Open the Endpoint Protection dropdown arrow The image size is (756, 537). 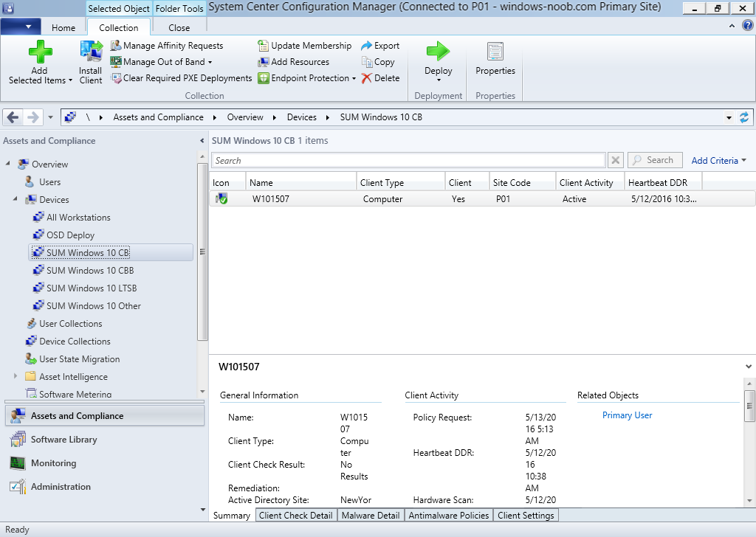coord(354,78)
